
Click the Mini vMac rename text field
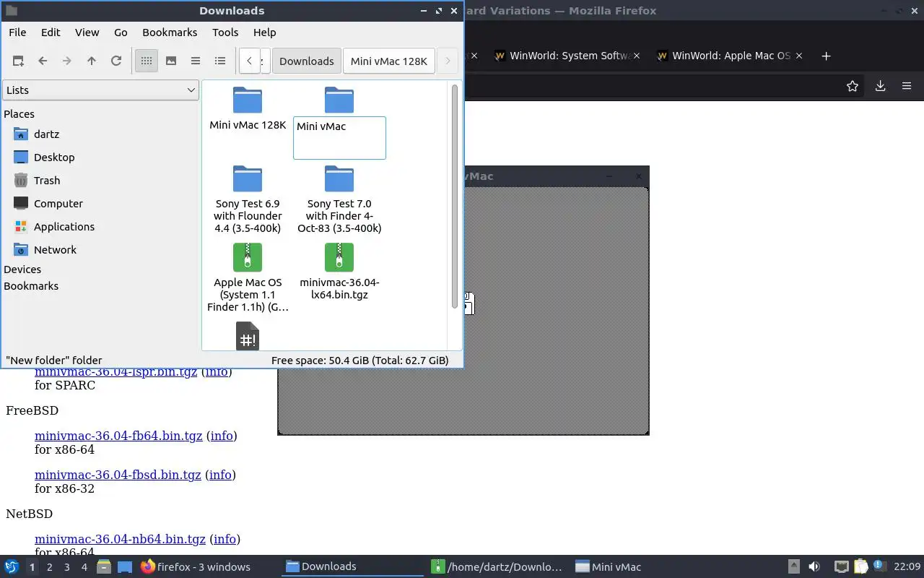click(339, 137)
